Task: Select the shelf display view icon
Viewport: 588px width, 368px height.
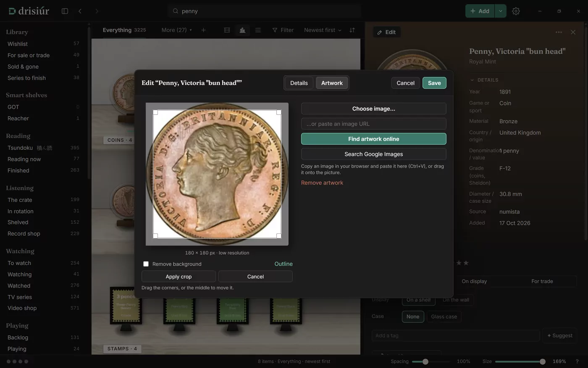Action: [242, 30]
